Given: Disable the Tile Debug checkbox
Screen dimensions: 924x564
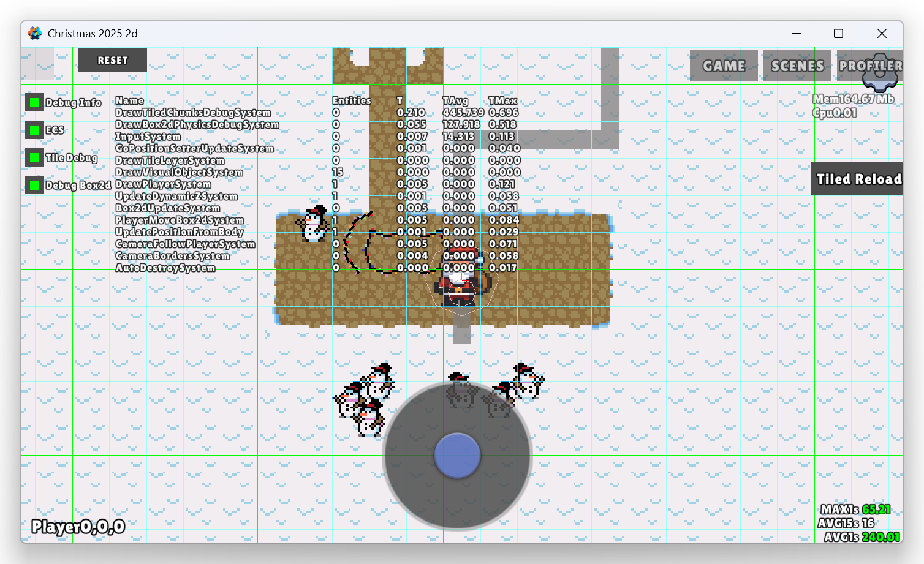Looking at the screenshot, I should pos(34,157).
